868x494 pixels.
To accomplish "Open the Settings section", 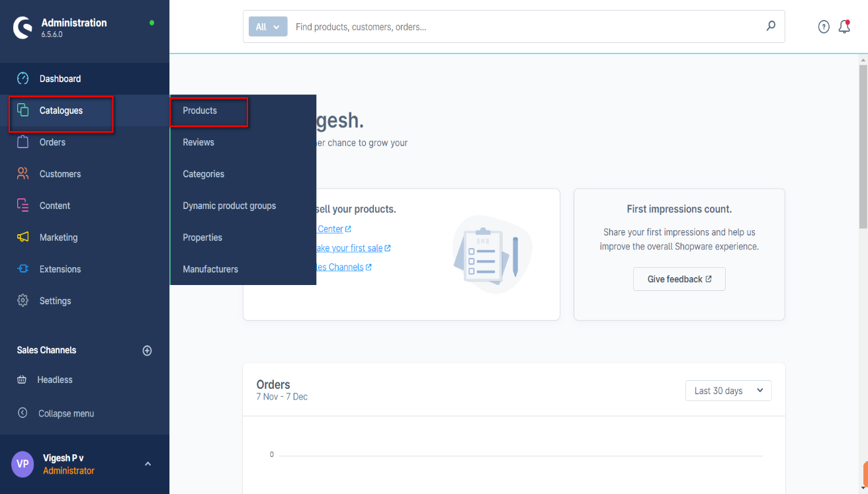I will 55,300.
